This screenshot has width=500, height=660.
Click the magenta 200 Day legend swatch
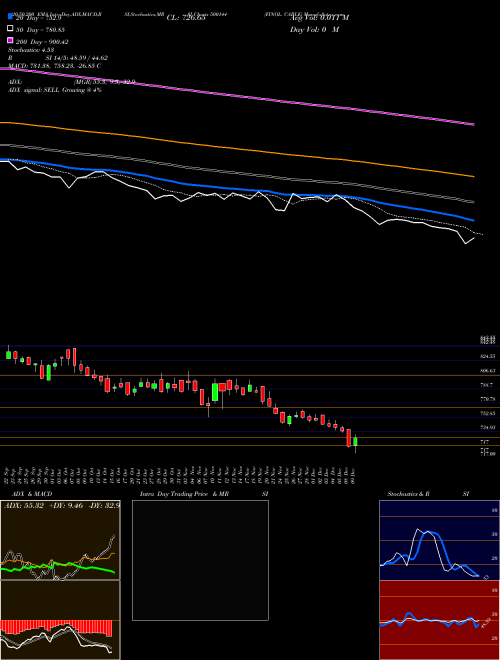(10, 41)
